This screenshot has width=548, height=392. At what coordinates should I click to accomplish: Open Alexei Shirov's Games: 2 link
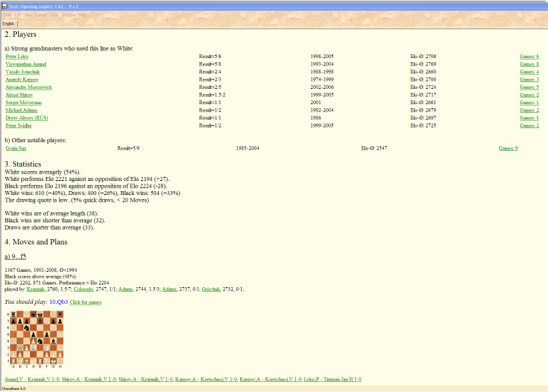tap(529, 95)
